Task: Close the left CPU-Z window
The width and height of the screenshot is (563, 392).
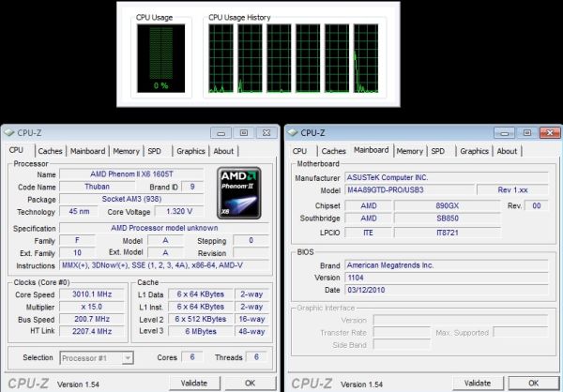Action: tap(266, 133)
